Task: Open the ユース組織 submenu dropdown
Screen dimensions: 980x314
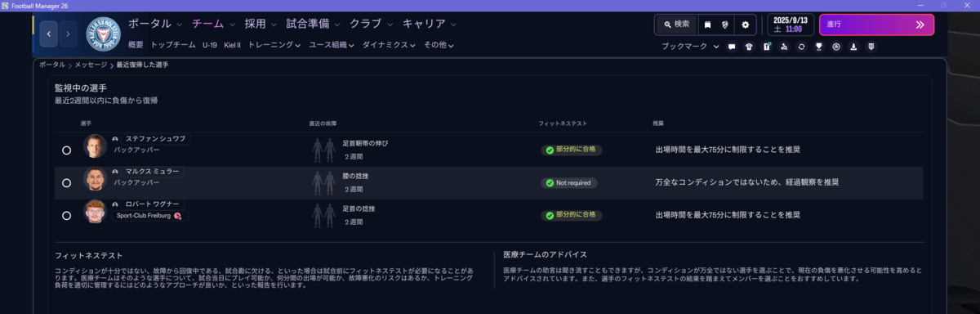Action: coord(332,45)
